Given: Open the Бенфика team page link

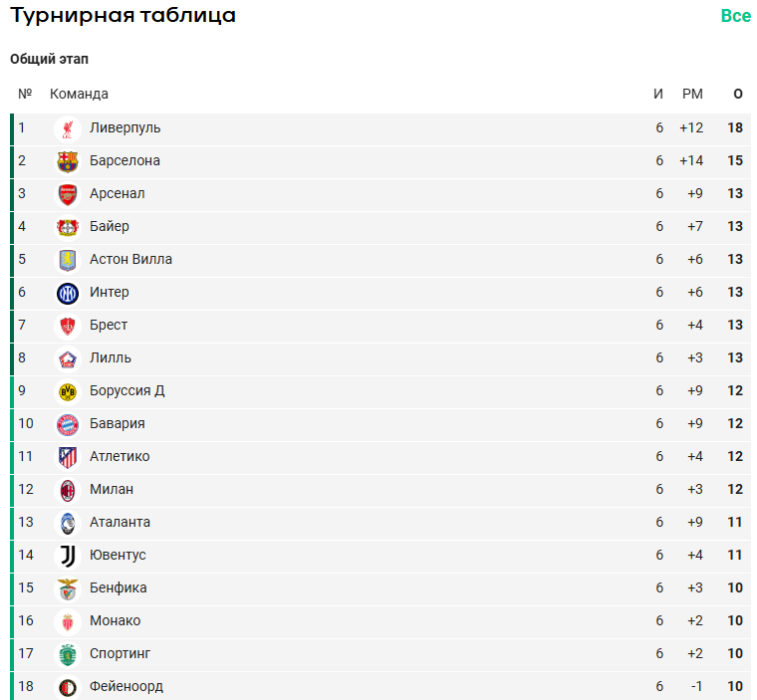Looking at the screenshot, I should pos(119,587).
